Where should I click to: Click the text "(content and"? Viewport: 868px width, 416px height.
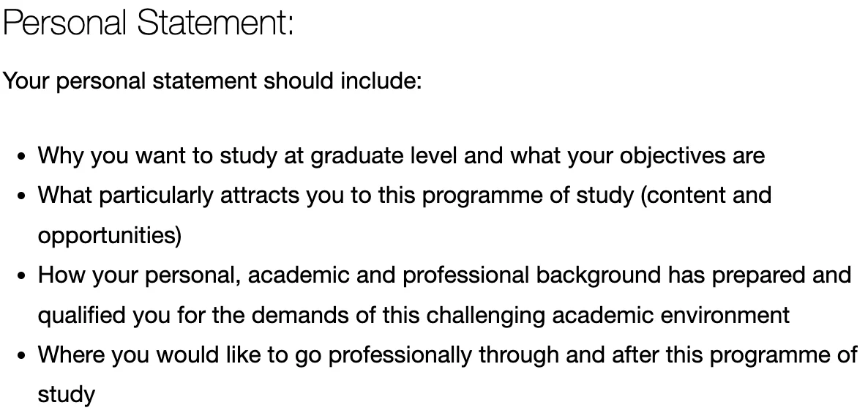click(706, 196)
